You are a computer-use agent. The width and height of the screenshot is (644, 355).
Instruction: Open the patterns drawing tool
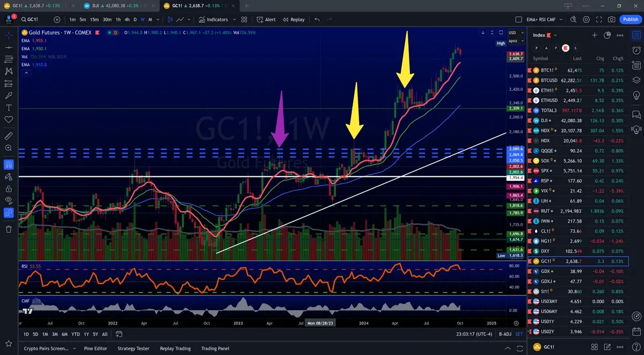(9, 71)
